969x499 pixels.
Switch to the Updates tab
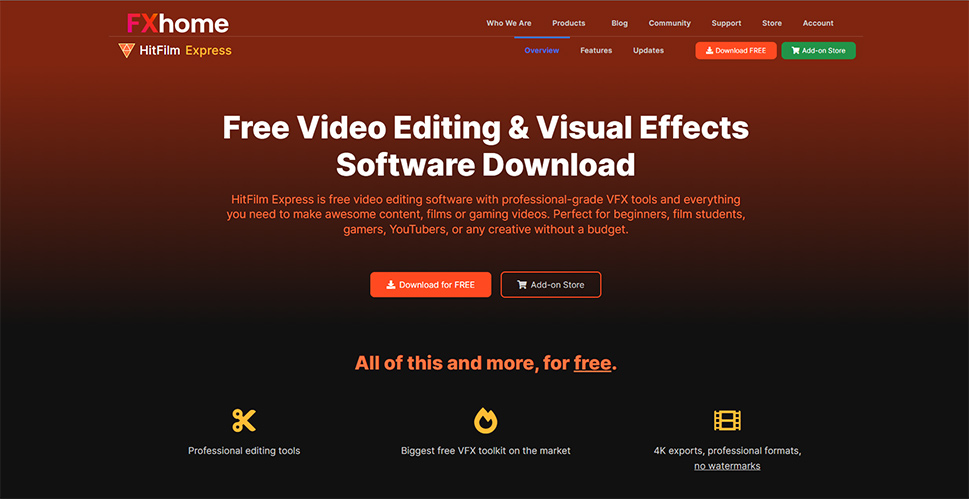pyautogui.click(x=648, y=51)
